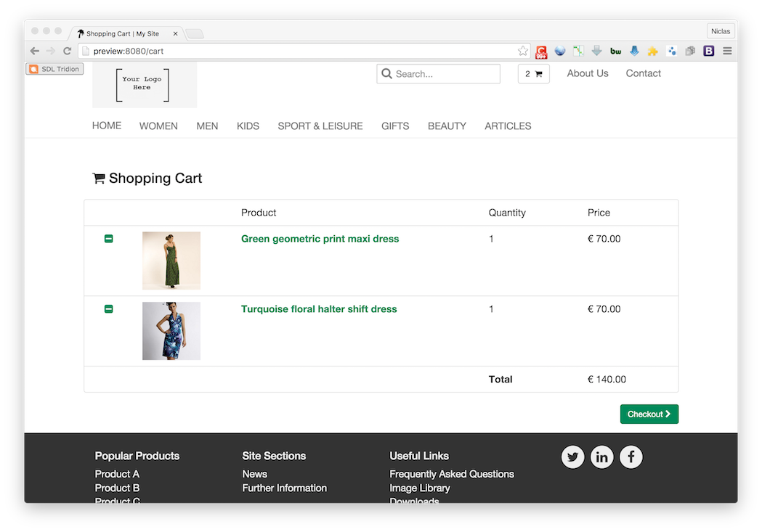Bookmark this page with the star icon
Viewport: 762px width, 532px height.
pyautogui.click(x=523, y=51)
